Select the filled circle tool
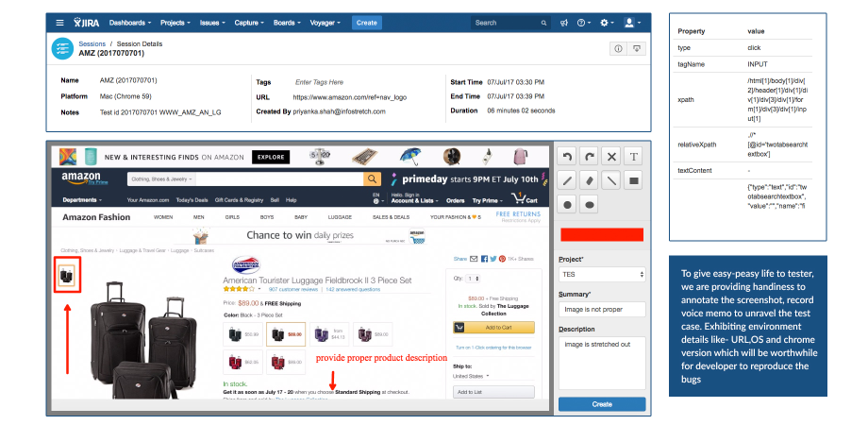 click(567, 204)
